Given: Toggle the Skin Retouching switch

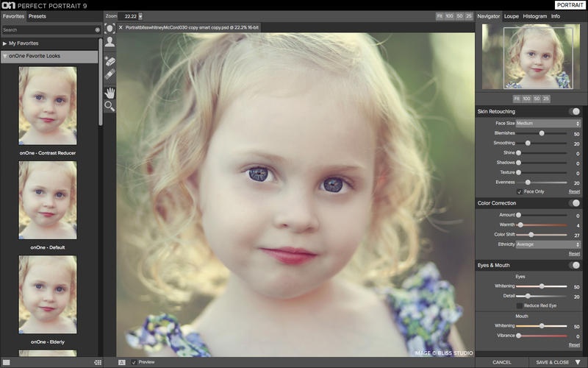Looking at the screenshot, I should click(574, 111).
